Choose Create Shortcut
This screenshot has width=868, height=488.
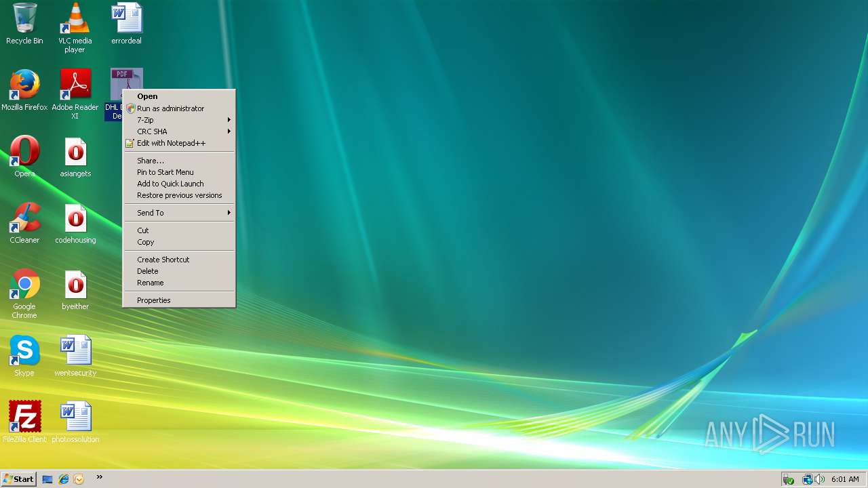[179, 260]
